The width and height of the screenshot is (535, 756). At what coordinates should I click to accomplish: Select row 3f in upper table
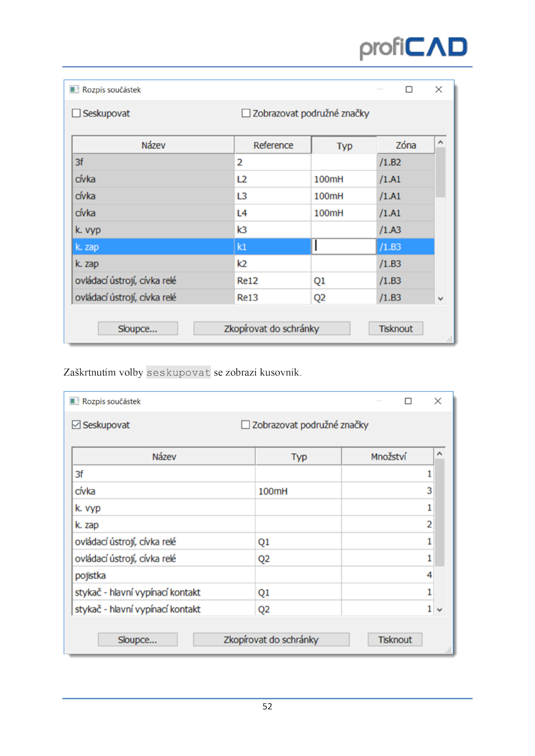tap(253, 162)
